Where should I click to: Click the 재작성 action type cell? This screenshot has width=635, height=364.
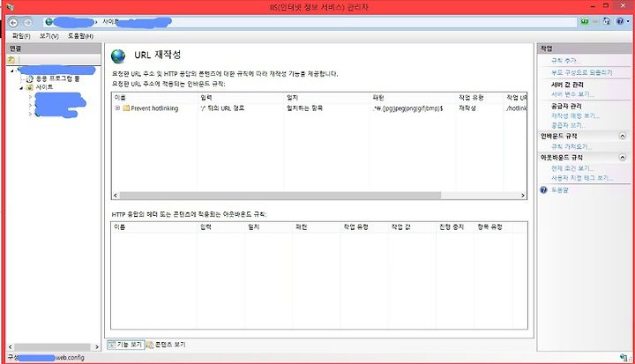point(467,108)
